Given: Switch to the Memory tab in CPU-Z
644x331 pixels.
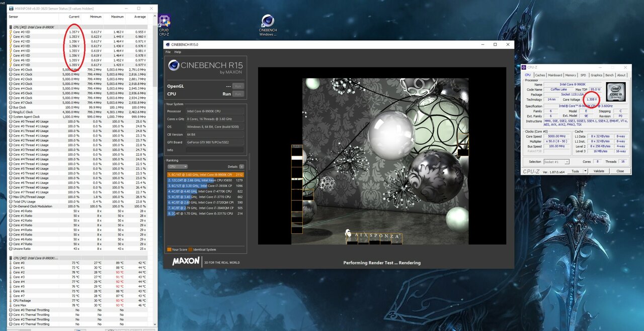Looking at the screenshot, I should [571, 75].
